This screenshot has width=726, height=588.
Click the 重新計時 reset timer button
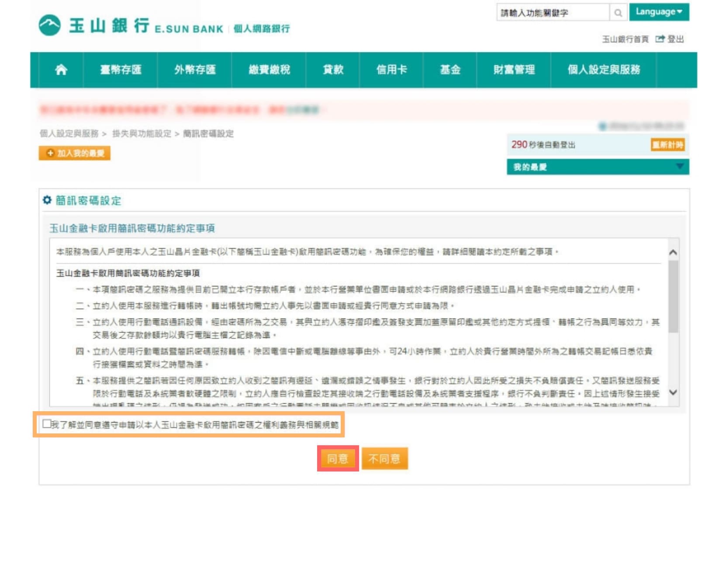click(667, 145)
